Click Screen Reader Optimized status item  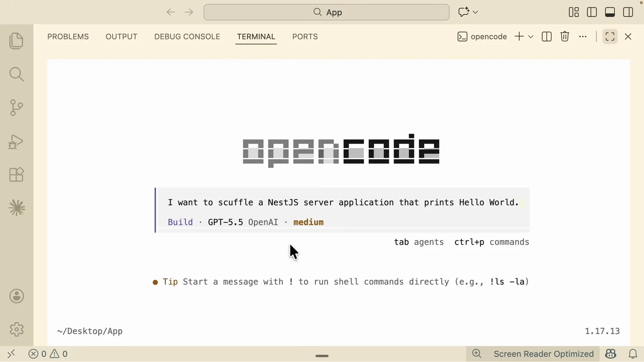tap(544, 354)
